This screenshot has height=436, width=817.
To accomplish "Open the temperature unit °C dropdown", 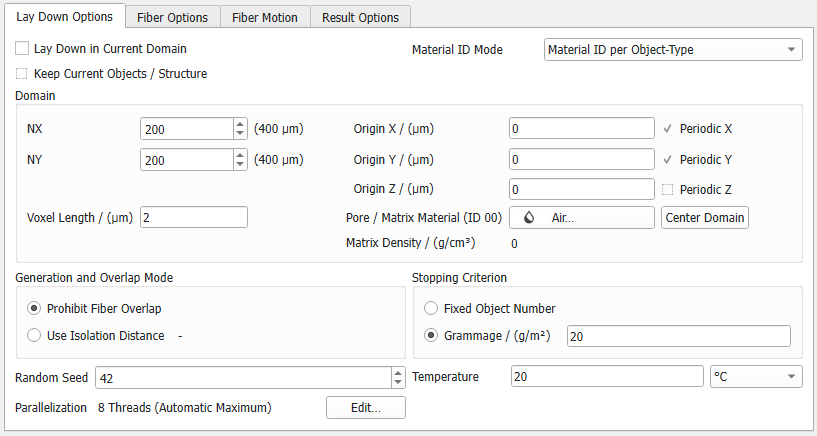I will click(756, 377).
